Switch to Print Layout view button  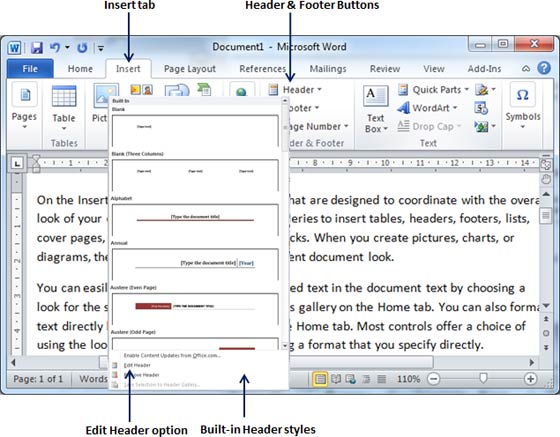[320, 379]
